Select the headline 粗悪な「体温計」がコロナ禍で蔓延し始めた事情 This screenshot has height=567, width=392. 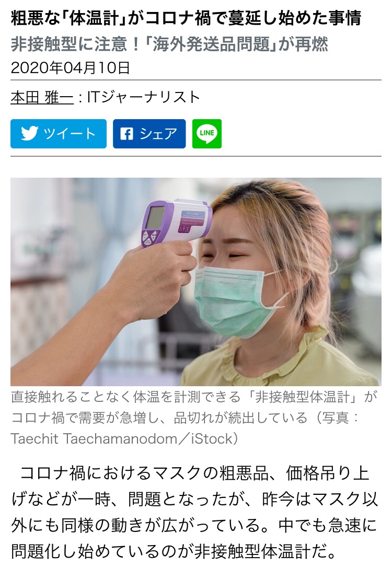pos(186,18)
